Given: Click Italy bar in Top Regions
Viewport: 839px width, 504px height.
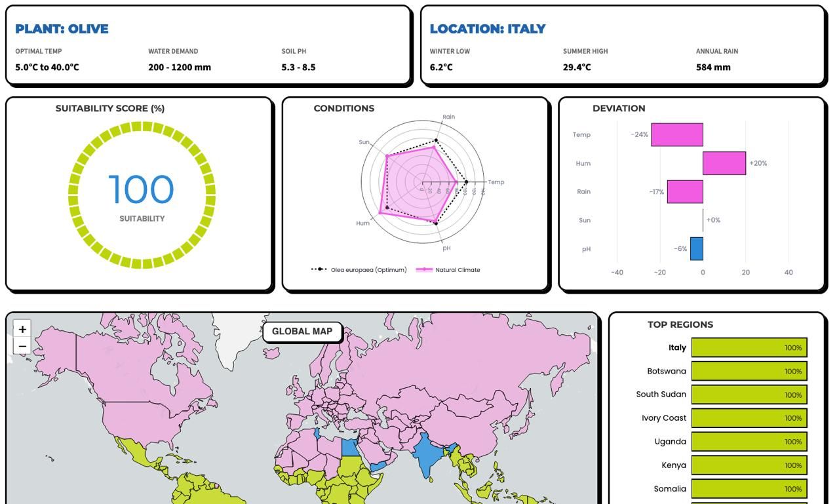Looking at the screenshot, I should [x=749, y=347].
